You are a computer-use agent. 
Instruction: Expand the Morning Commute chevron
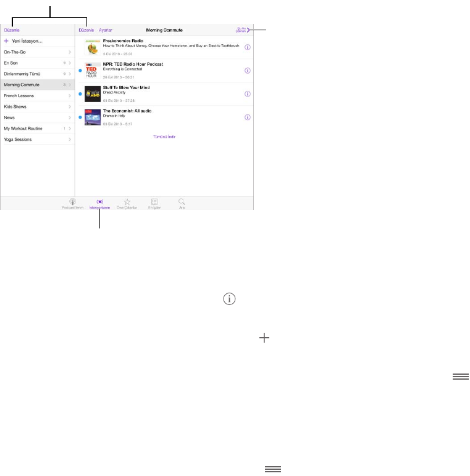click(70, 85)
